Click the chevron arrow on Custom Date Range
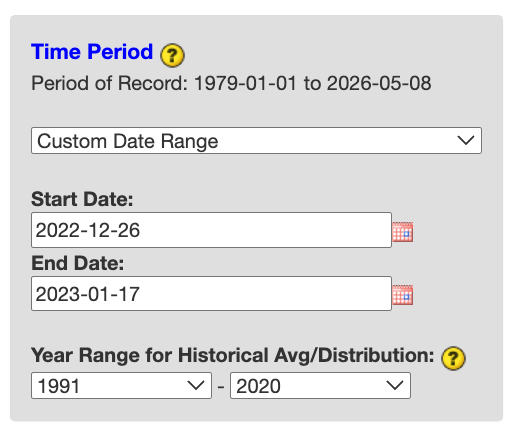The width and height of the screenshot is (514, 430). coord(466,140)
